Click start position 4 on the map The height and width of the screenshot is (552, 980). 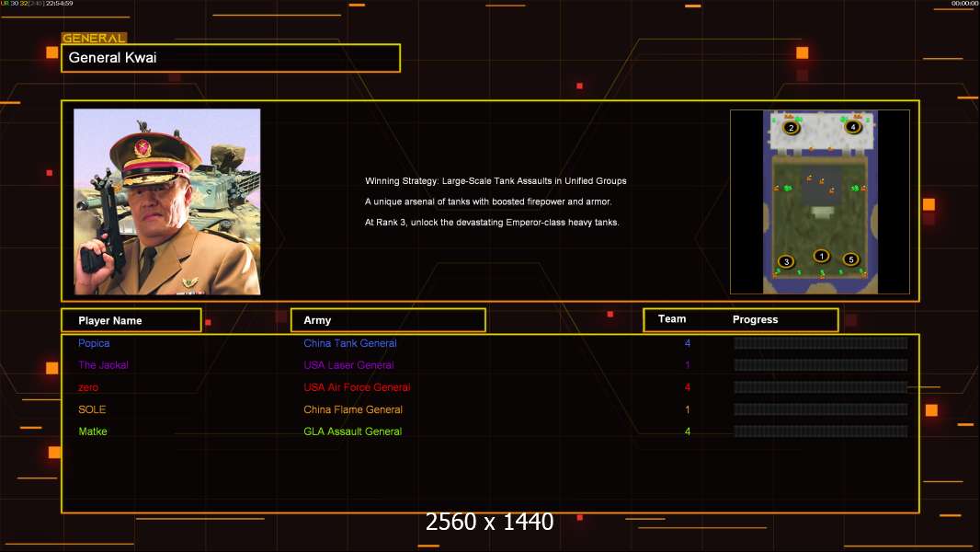(852, 127)
